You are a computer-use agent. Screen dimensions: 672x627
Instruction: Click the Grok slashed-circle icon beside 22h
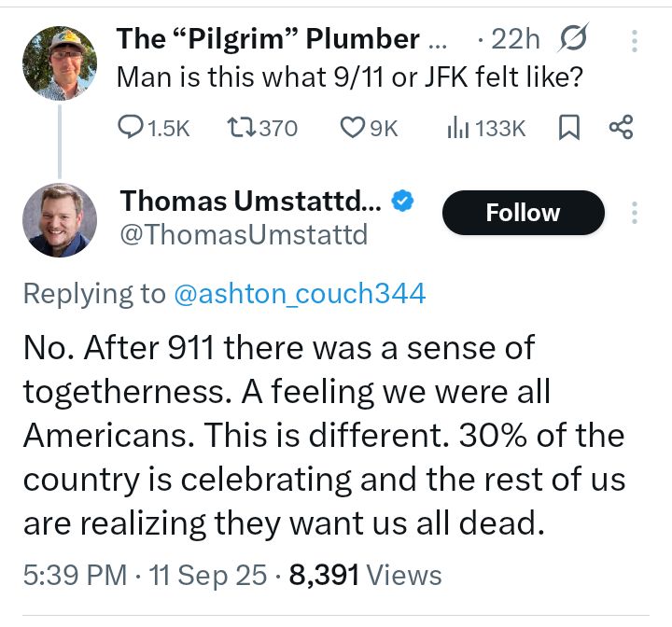[x=573, y=37]
